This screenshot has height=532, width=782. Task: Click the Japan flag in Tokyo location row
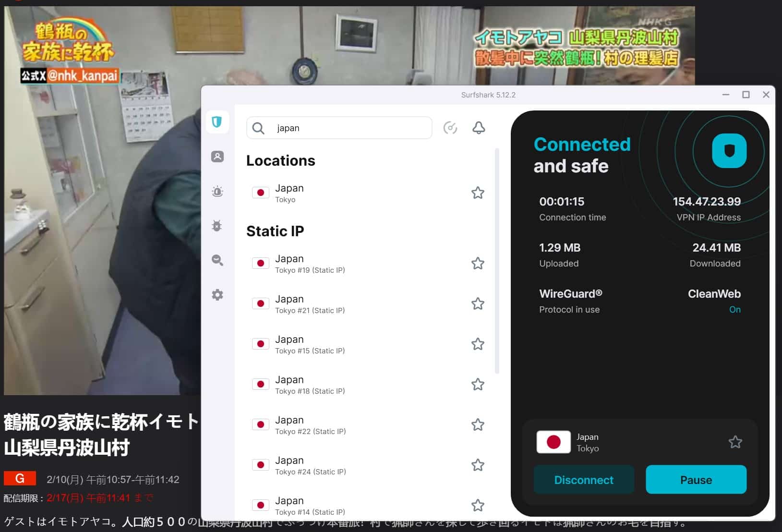click(x=261, y=193)
